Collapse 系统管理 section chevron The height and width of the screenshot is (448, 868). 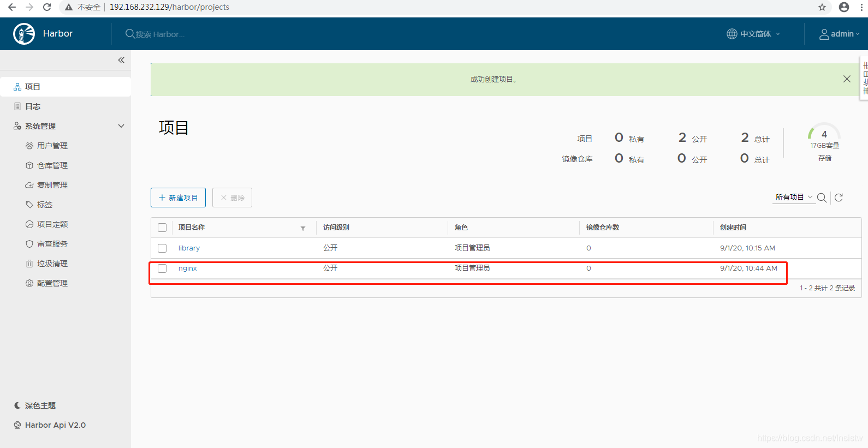pyautogui.click(x=121, y=126)
